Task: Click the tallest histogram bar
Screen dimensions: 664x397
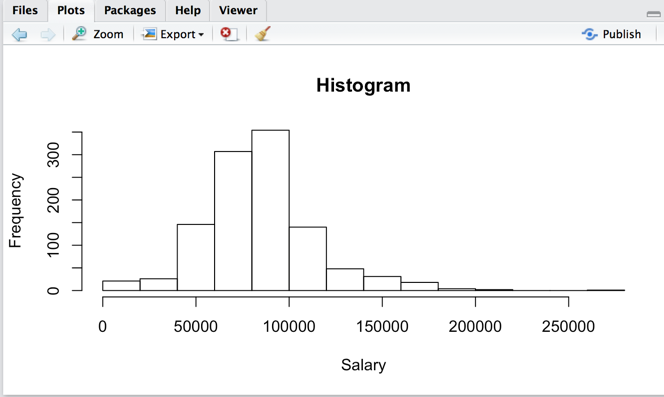Action: click(271, 210)
